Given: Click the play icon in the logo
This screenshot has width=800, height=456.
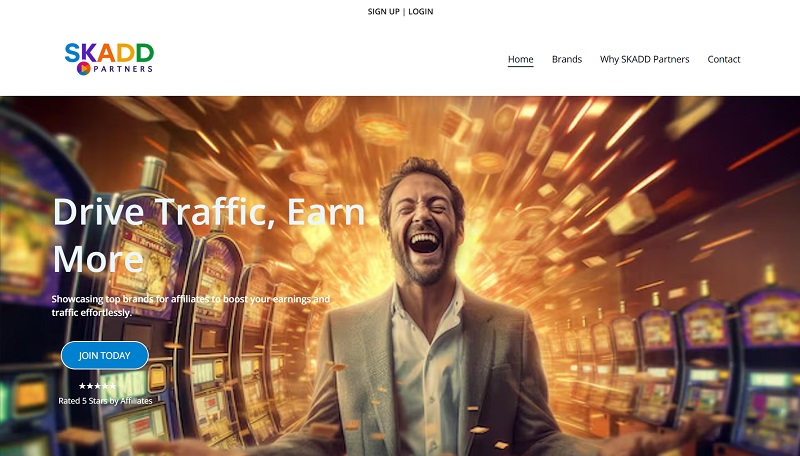Looking at the screenshot, I should coord(84,68).
